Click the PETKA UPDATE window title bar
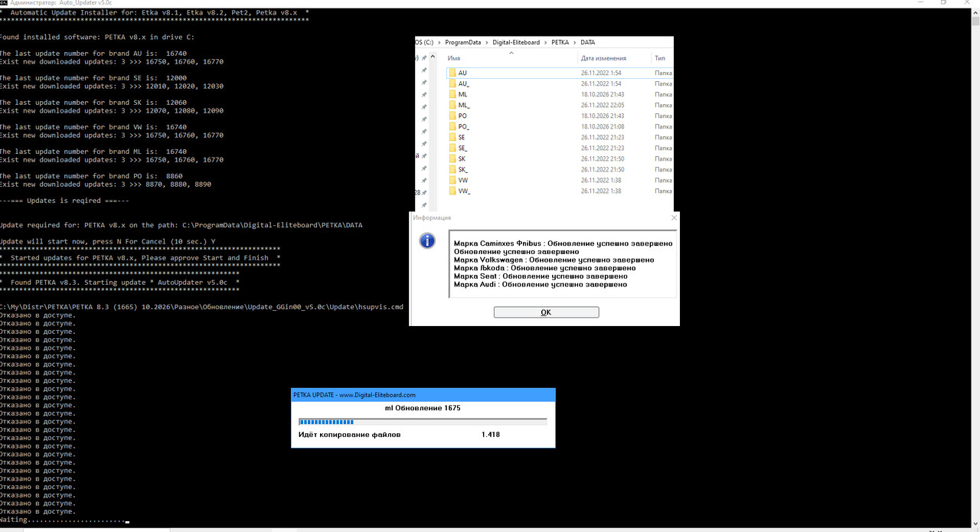 pos(423,394)
